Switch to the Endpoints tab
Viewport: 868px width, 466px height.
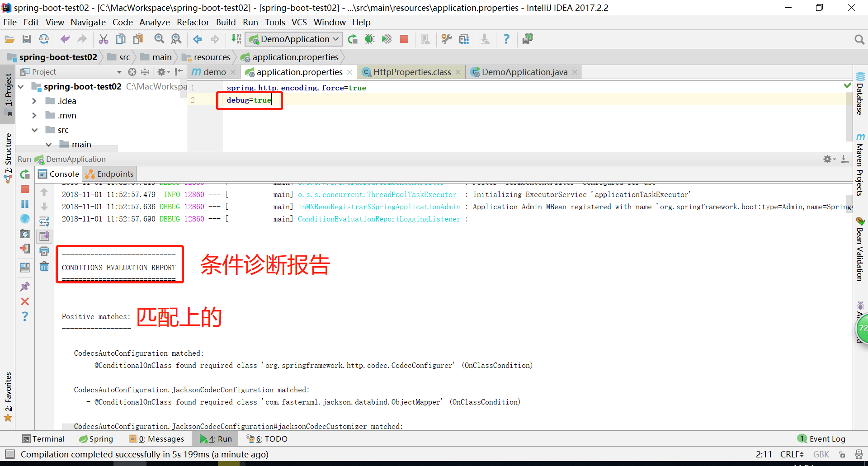(110, 174)
